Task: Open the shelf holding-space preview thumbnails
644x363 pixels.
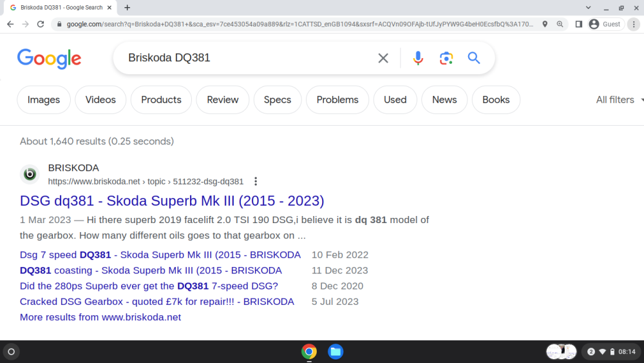Action: [x=562, y=351]
